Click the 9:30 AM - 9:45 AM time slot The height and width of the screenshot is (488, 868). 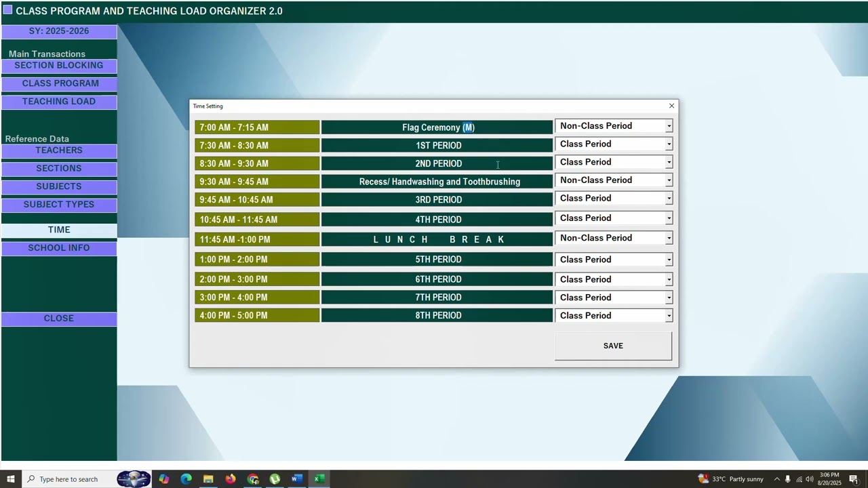coord(257,182)
